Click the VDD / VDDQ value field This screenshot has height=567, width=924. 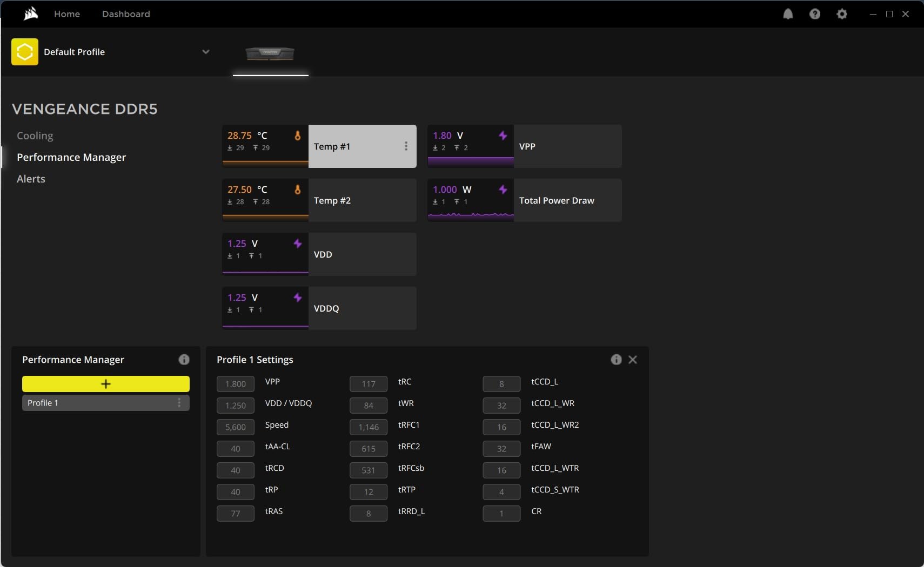pos(236,406)
